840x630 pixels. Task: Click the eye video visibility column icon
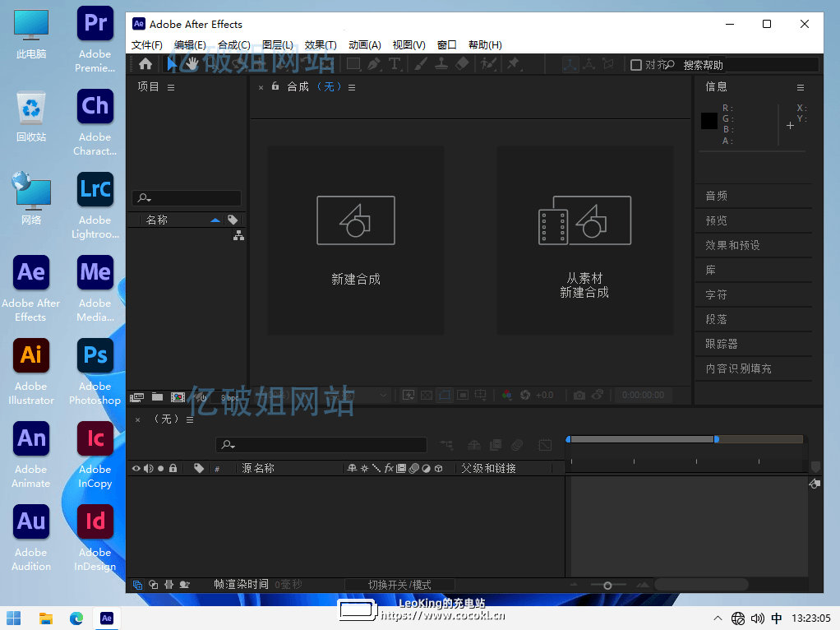click(136, 469)
